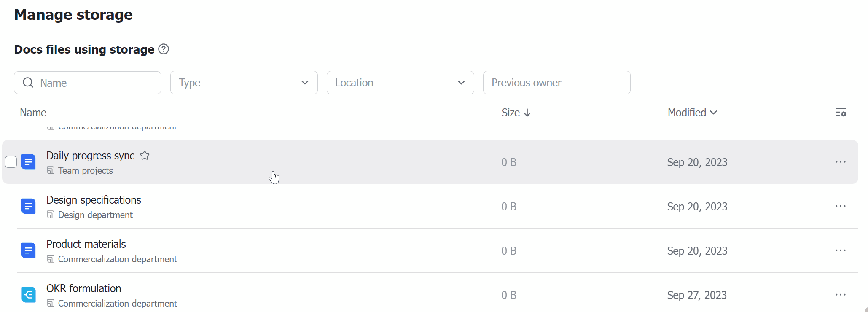This screenshot has height=312, width=868.
Task: Open the Location dropdown
Action: 400,83
